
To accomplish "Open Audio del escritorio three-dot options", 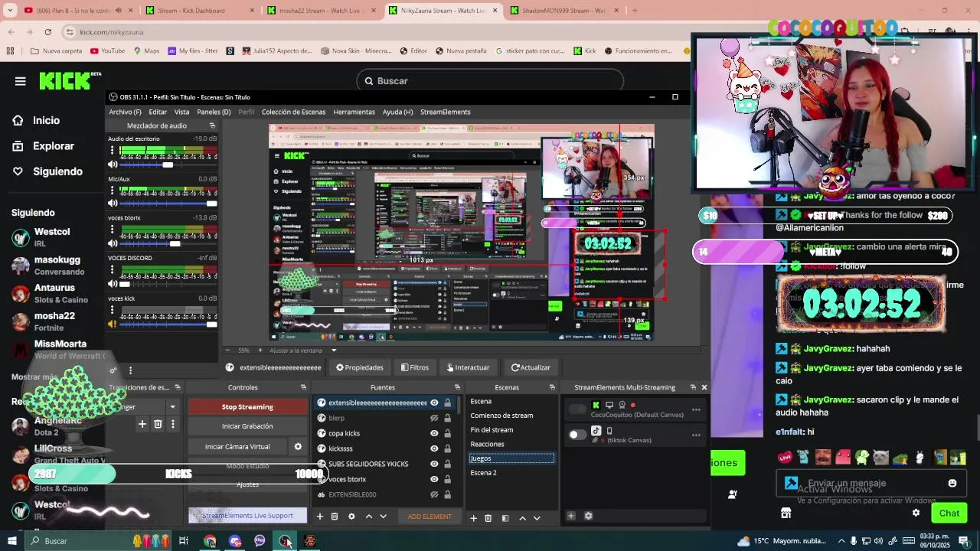I will coord(113,151).
